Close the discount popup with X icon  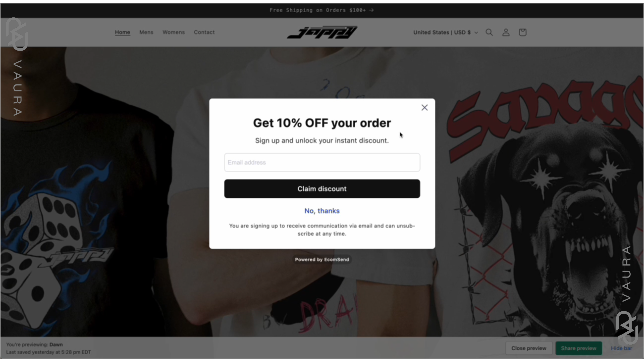[424, 108]
